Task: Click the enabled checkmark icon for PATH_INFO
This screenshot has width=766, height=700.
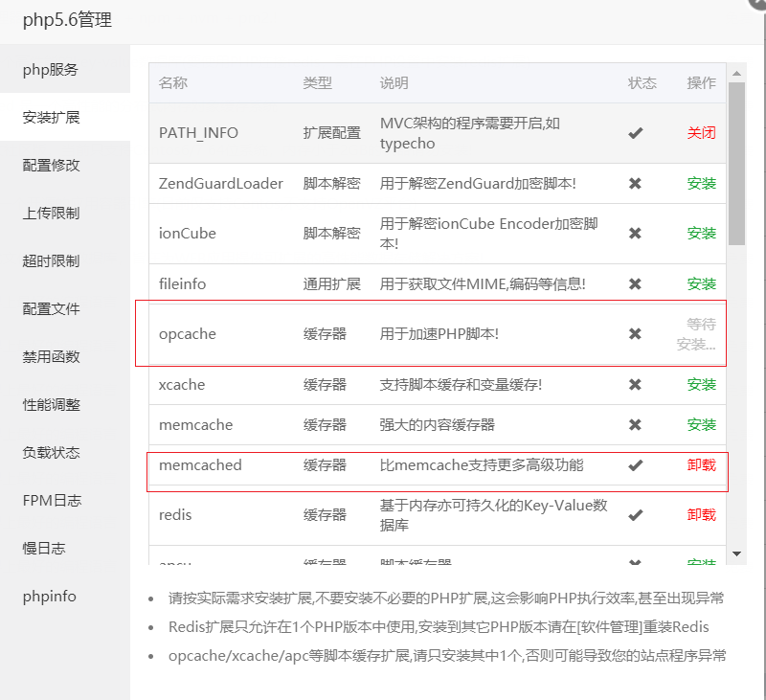Action: (x=635, y=133)
